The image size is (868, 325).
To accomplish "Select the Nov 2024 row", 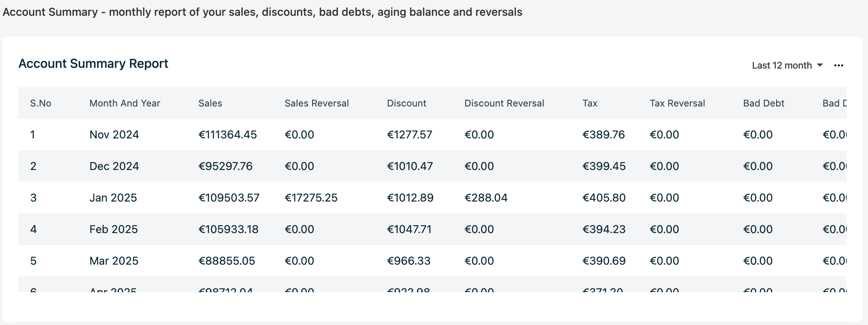I will click(x=114, y=135).
